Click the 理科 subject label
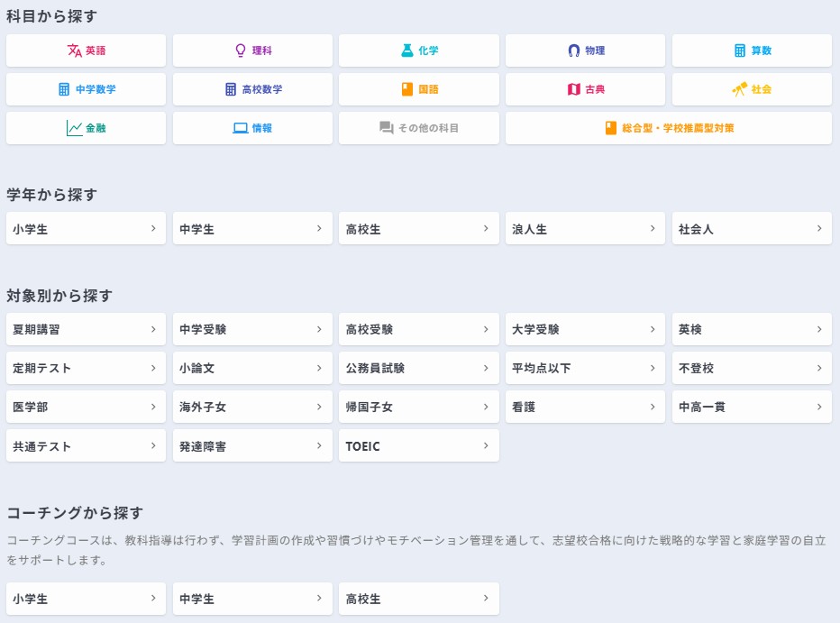 point(262,50)
